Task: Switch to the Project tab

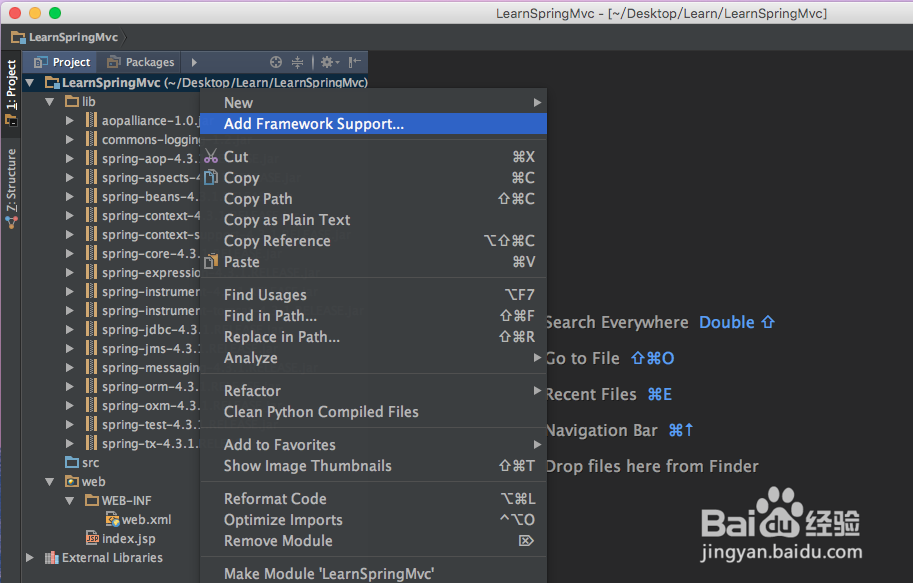Action: (62, 62)
